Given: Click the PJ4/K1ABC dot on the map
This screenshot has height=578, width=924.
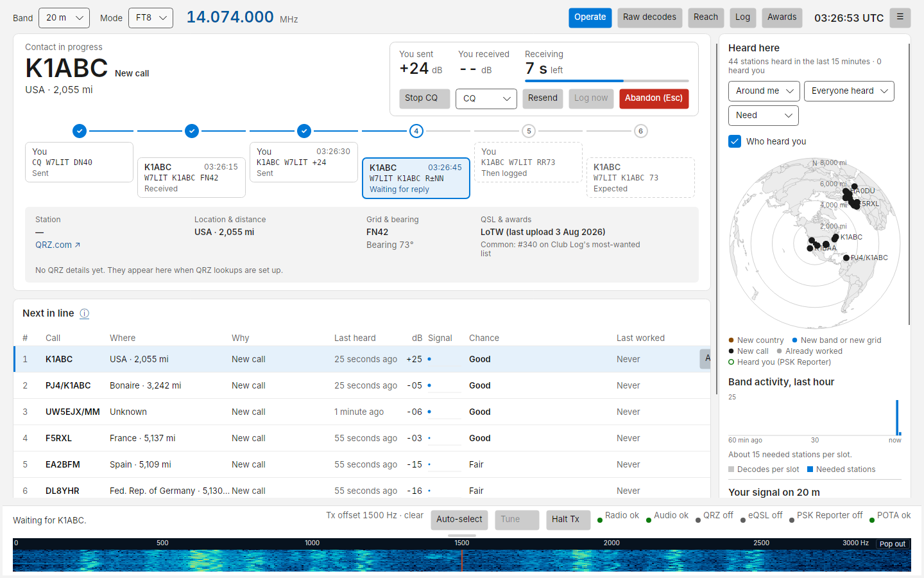Looking at the screenshot, I should coord(846,258).
